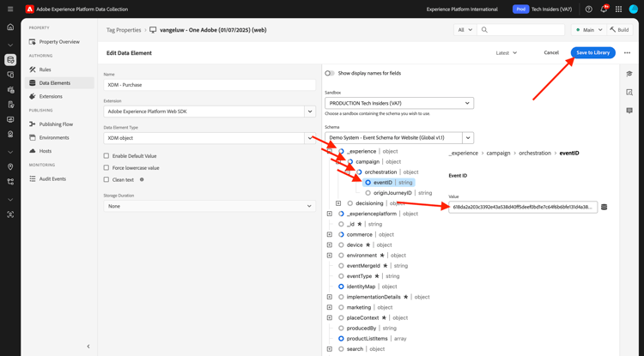Click campaign in the field path breadcrumb
Viewport: 644px width, 356px height.
tap(498, 153)
